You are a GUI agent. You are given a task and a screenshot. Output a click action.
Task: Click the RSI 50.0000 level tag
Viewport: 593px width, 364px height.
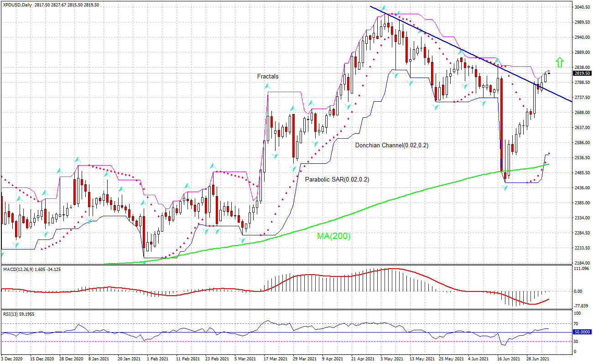(582, 332)
